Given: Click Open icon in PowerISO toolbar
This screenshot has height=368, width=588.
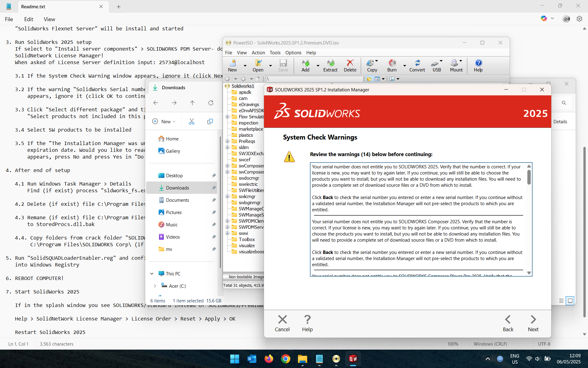Looking at the screenshot, I should tap(258, 66).
